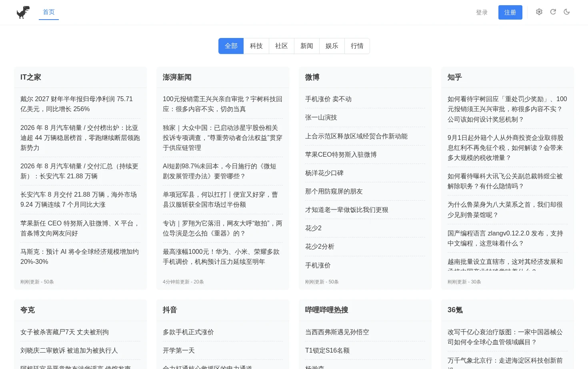Open 苹果CEO特努斯入驻微博 topic
Image resolution: width=588 pixels, height=369 pixels.
[x=341, y=155]
